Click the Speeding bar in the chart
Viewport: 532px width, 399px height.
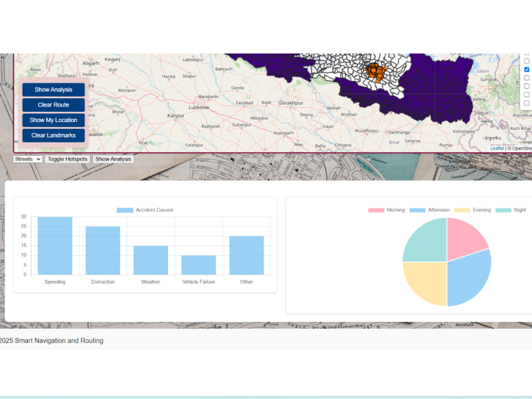[55, 246]
